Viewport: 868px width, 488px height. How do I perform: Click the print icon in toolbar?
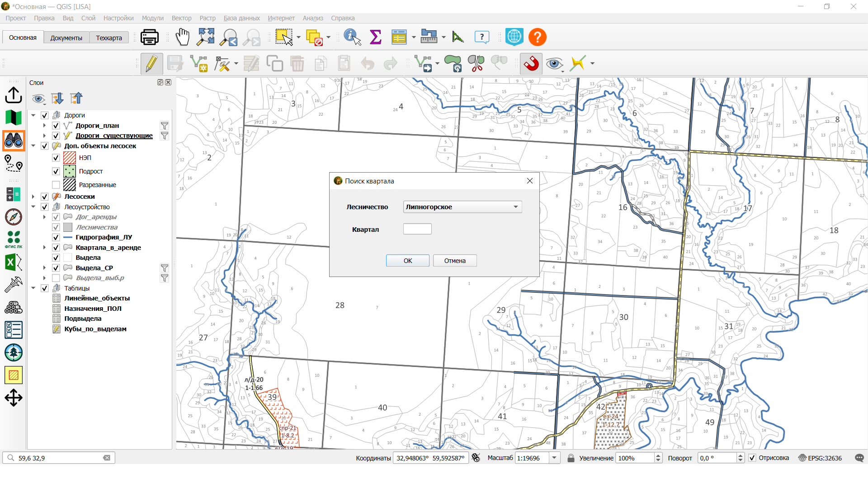[x=150, y=38]
